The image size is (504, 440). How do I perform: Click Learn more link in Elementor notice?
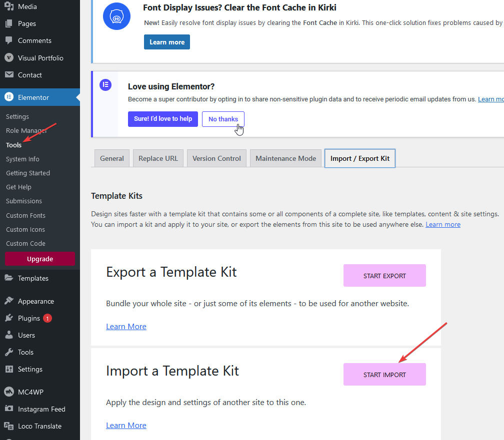491,99
